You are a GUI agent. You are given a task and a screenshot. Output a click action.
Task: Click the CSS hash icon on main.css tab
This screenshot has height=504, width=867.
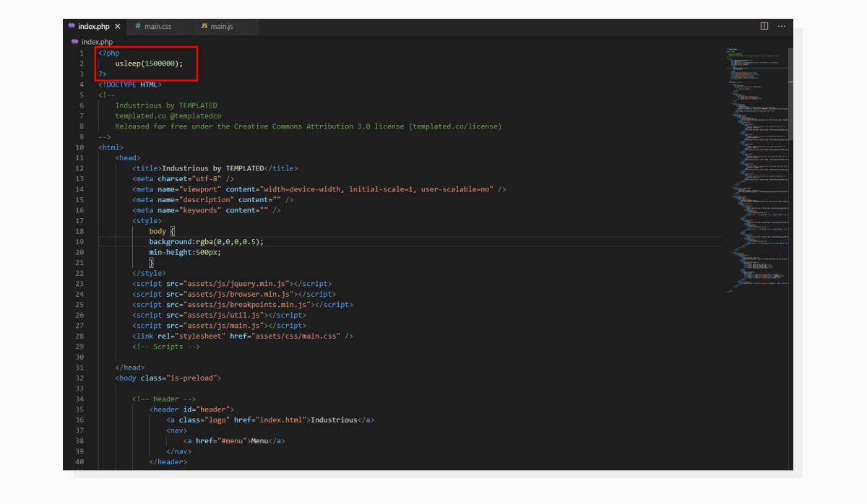(137, 26)
